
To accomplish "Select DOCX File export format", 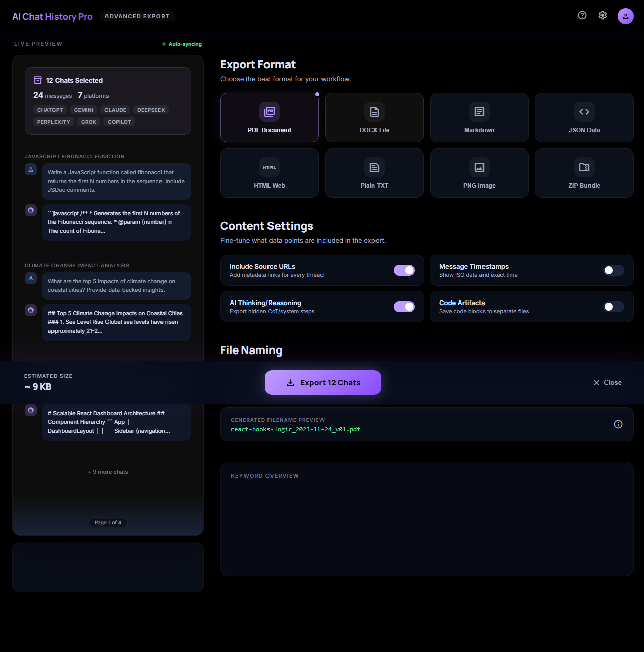I will click(x=374, y=118).
